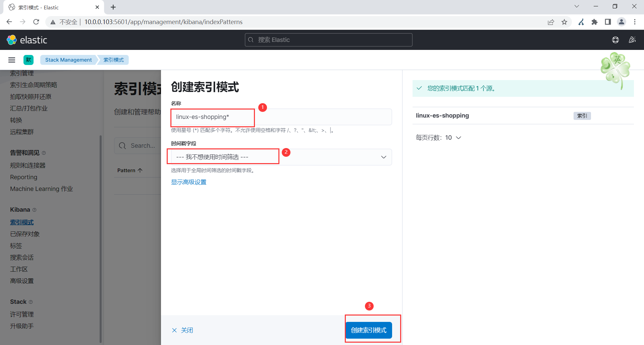Open the browser side panel
644x345 pixels.
608,22
